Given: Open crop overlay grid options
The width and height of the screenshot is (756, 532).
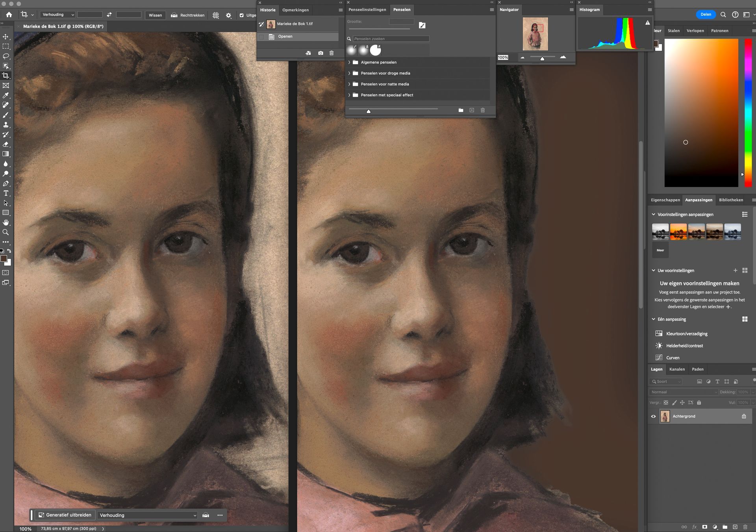Looking at the screenshot, I should tap(216, 15).
